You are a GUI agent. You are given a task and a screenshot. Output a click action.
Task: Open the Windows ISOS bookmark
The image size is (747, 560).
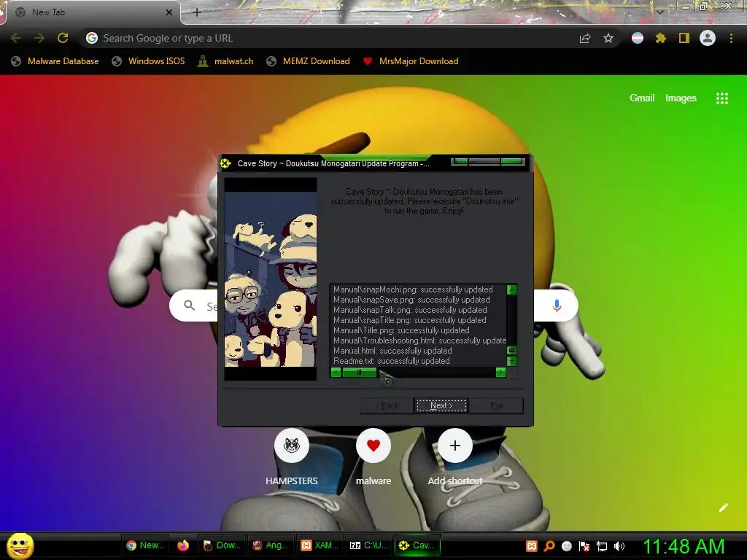tap(148, 61)
